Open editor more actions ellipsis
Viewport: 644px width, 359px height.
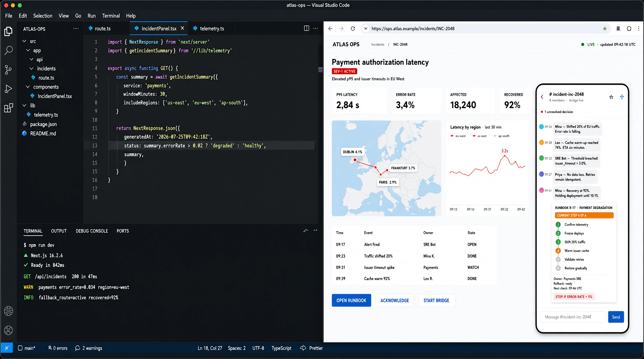[x=315, y=28]
